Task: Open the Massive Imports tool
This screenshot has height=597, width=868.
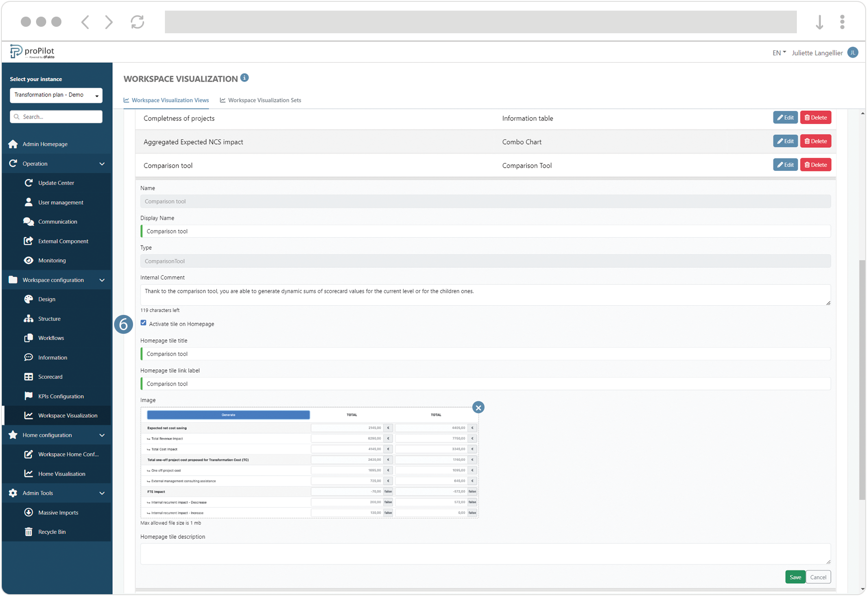Action: click(x=29, y=512)
